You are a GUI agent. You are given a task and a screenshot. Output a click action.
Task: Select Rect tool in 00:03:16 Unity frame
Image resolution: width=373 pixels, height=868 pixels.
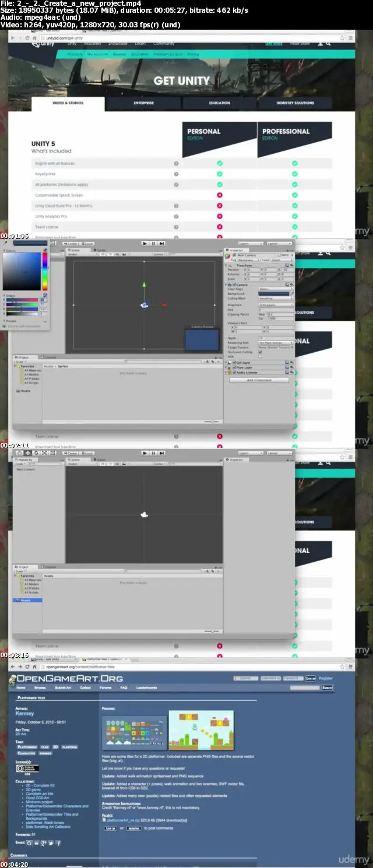point(52,452)
